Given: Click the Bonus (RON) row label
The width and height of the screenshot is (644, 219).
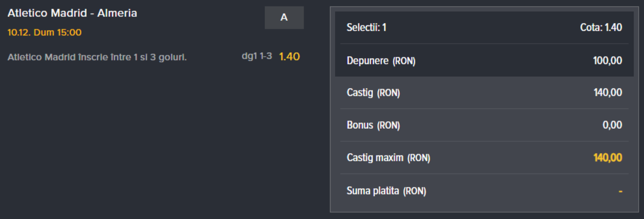Looking at the screenshot, I should pyautogui.click(x=373, y=125).
